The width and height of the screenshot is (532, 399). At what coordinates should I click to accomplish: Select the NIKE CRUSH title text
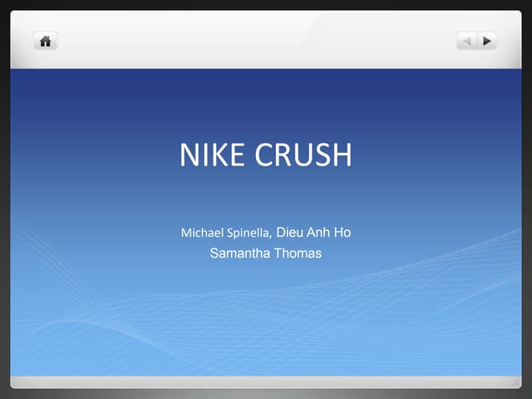pos(266,155)
